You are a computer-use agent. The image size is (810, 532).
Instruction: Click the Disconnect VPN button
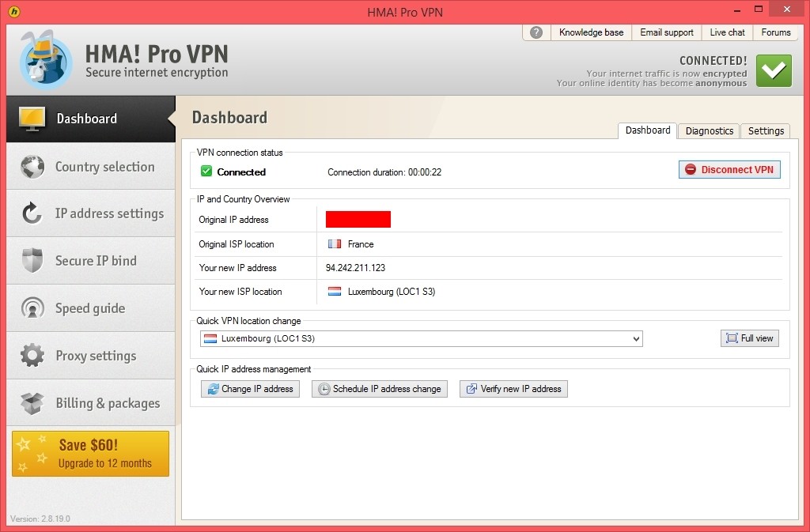pyautogui.click(x=729, y=170)
